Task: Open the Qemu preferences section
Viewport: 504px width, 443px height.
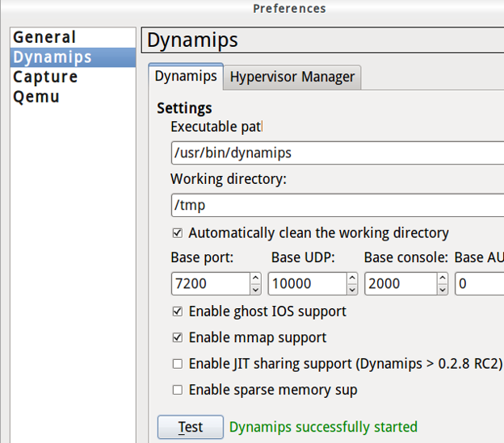Action: point(73,97)
